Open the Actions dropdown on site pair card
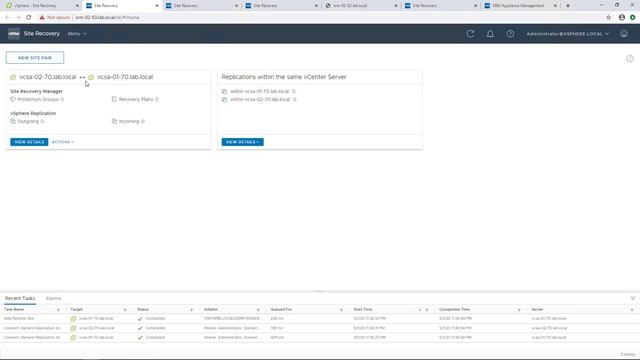Screen dimensions: 640x360 coord(63,142)
